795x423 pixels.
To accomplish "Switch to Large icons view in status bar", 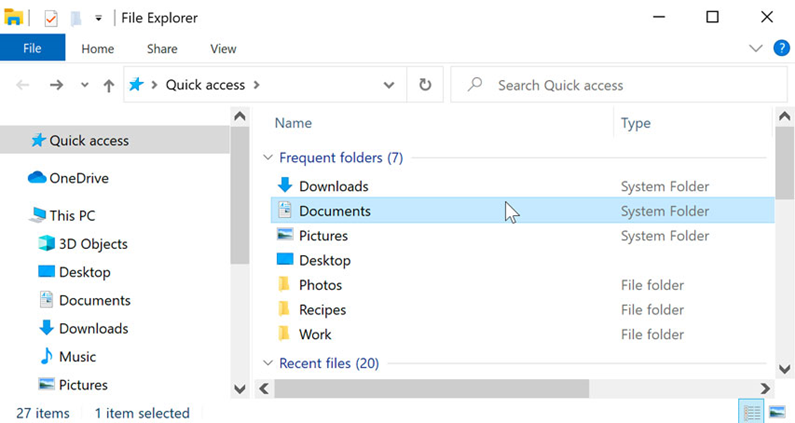I will [x=777, y=411].
